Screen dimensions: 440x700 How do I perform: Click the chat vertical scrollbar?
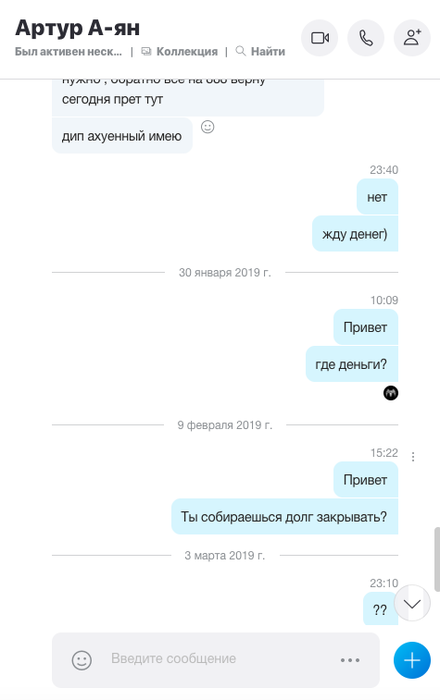point(437,559)
